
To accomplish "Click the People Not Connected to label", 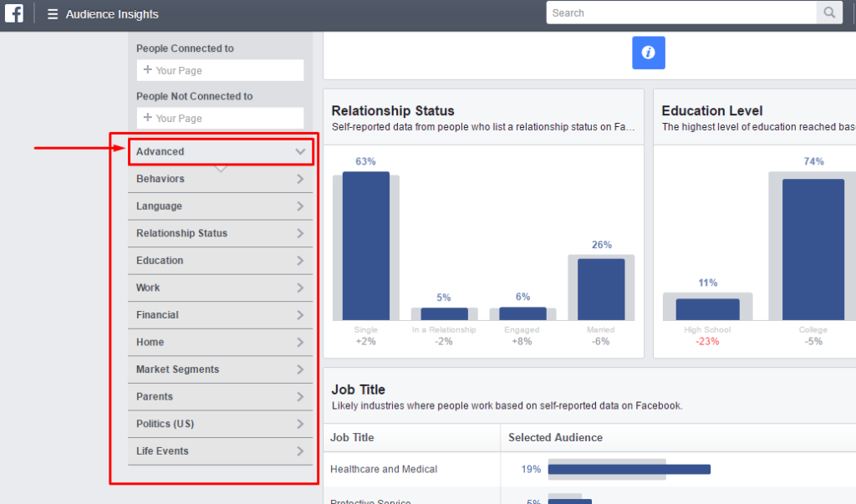I will click(x=194, y=96).
